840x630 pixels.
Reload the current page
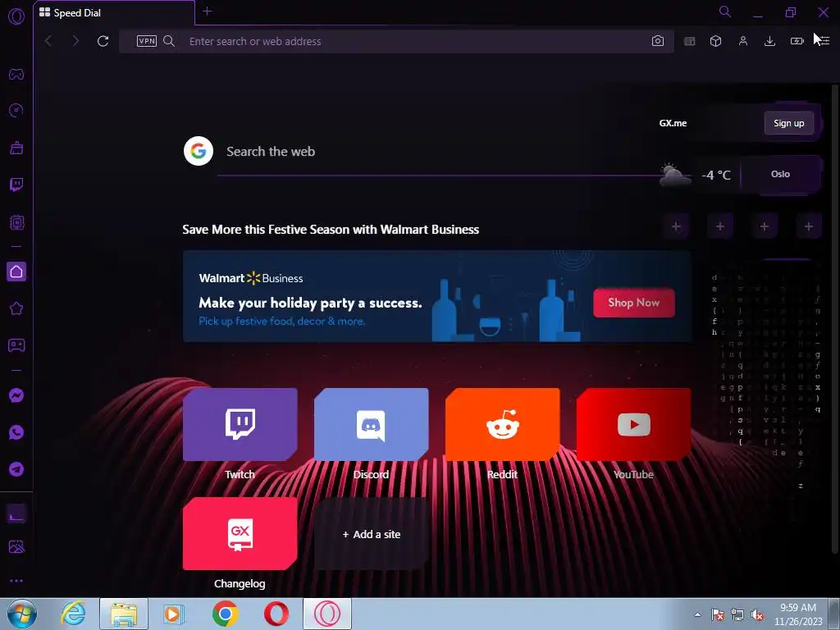[x=103, y=41]
